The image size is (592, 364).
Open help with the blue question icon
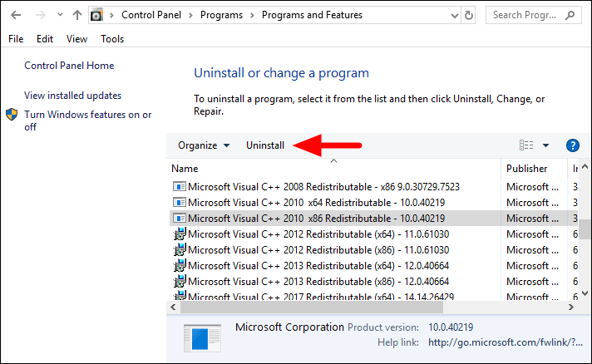coord(572,145)
